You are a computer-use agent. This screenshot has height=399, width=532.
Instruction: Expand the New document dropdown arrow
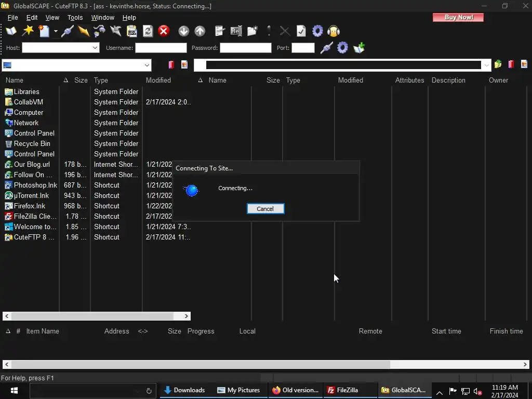click(x=56, y=31)
